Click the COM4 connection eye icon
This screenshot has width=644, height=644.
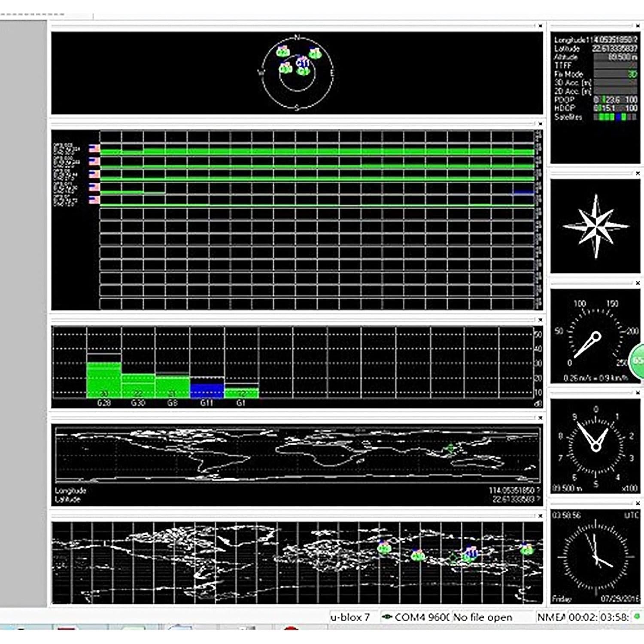[386, 617]
